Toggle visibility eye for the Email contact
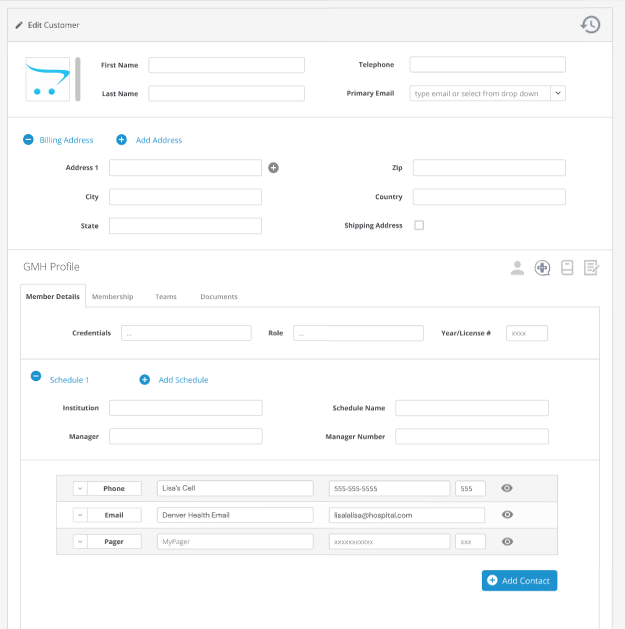625x629 pixels. [507, 515]
